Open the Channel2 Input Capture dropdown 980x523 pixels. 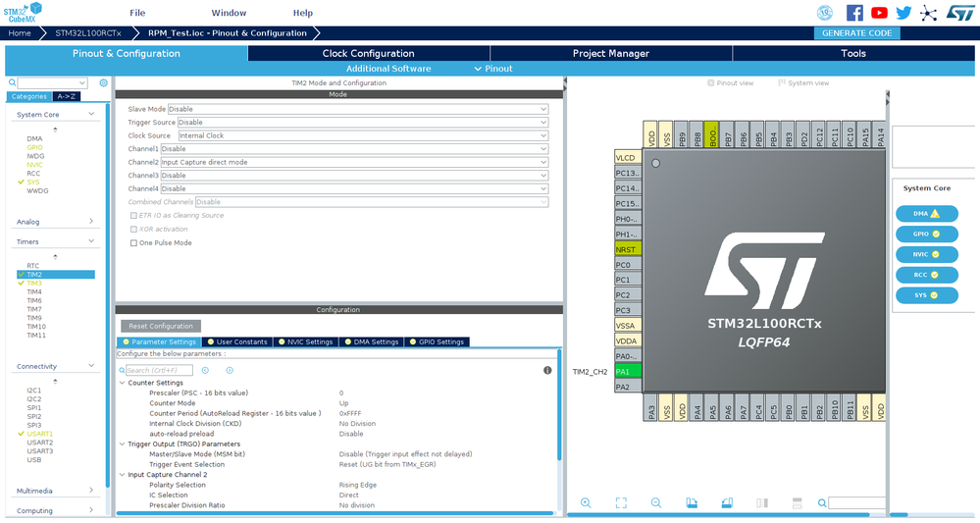(354, 163)
